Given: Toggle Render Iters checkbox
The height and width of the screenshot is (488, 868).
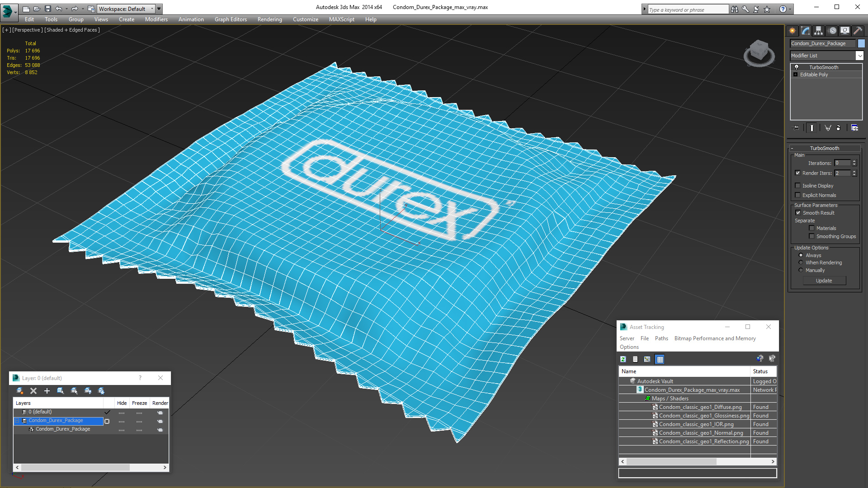Looking at the screenshot, I should tap(798, 173).
